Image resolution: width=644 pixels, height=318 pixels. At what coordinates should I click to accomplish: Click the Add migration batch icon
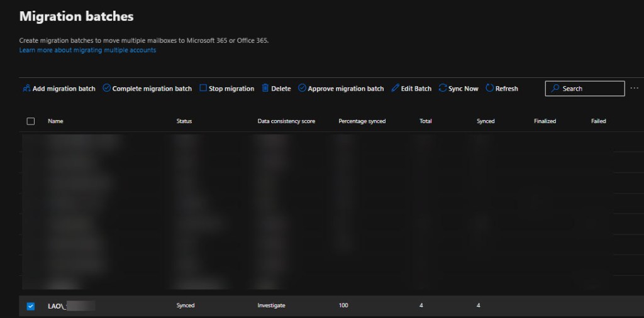[x=26, y=89]
